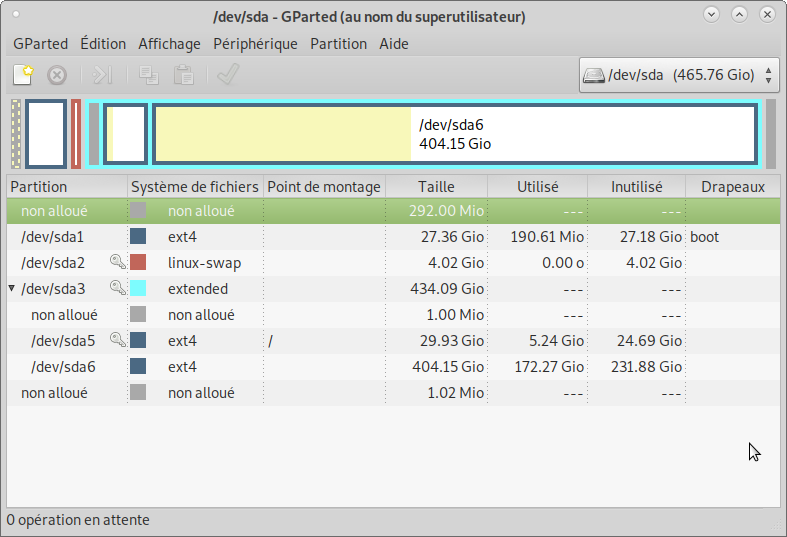This screenshot has height=537, width=787.
Task: Select the /dev/sda1 partition row
Action: pos(394,236)
